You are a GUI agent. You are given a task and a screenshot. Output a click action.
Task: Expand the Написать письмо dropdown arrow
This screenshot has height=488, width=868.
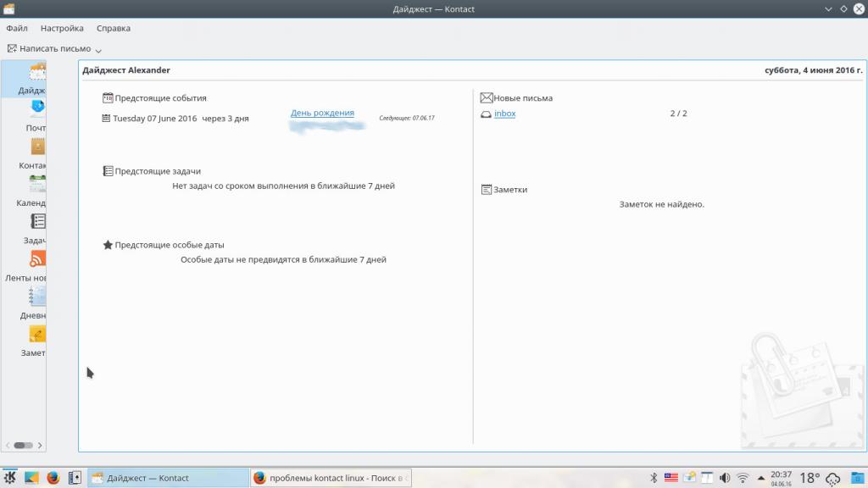coord(98,50)
